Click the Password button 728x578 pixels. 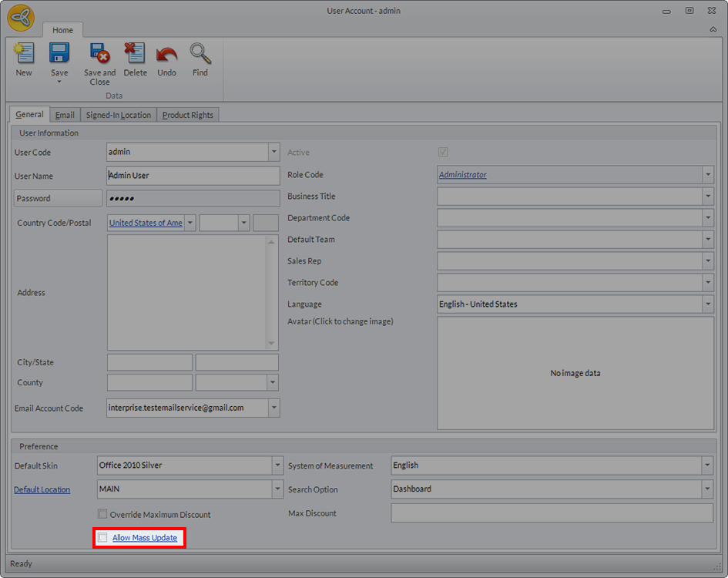click(x=58, y=199)
